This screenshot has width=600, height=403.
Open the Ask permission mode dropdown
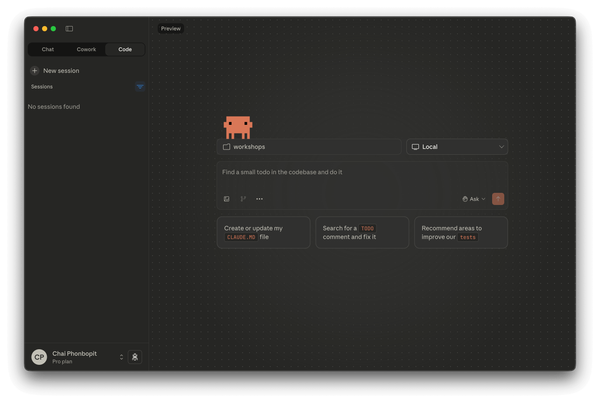point(474,199)
